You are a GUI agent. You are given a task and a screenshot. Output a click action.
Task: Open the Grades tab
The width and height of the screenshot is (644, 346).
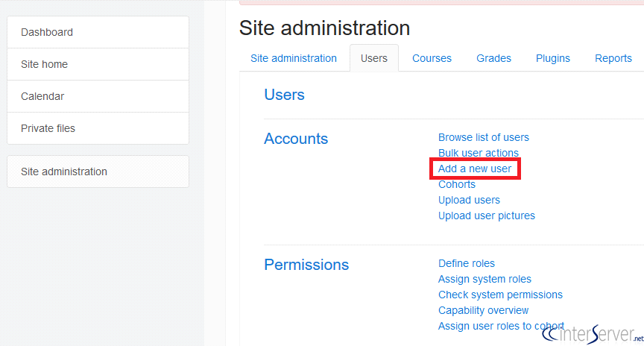point(493,58)
